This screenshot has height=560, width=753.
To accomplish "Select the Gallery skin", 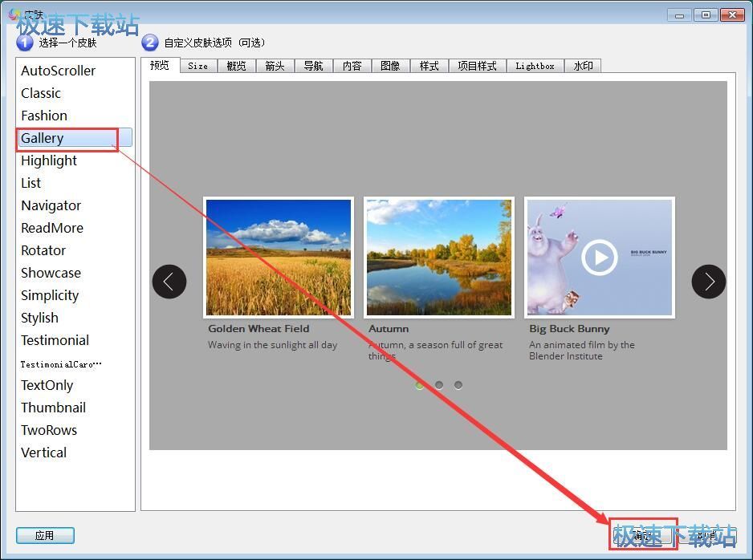I will point(75,138).
